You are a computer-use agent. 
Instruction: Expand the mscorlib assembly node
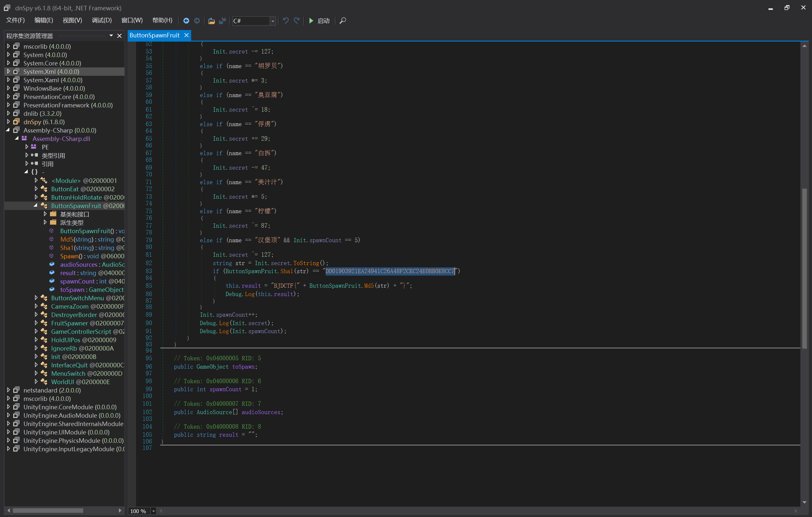point(8,46)
